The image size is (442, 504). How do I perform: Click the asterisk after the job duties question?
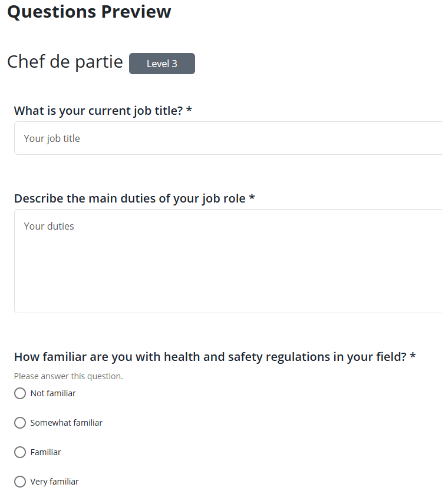click(x=252, y=198)
